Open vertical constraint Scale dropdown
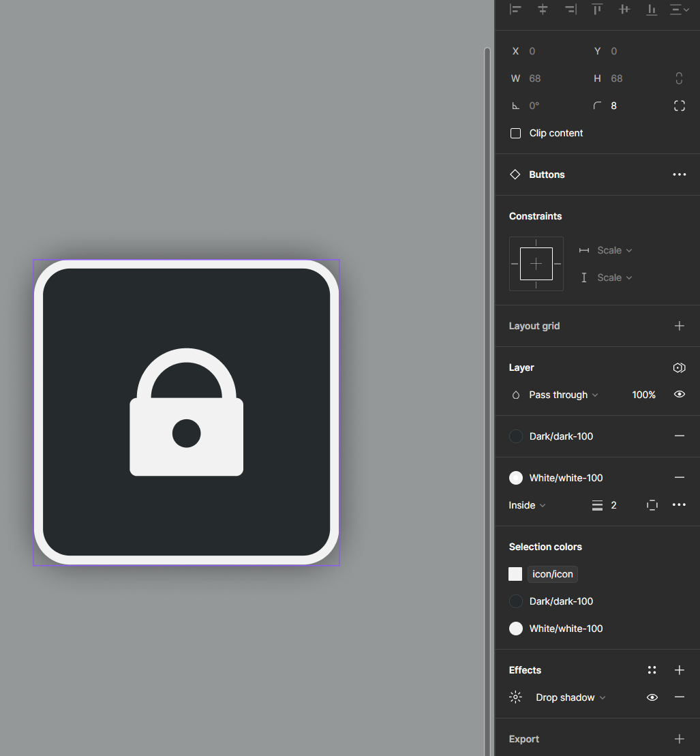 614,277
